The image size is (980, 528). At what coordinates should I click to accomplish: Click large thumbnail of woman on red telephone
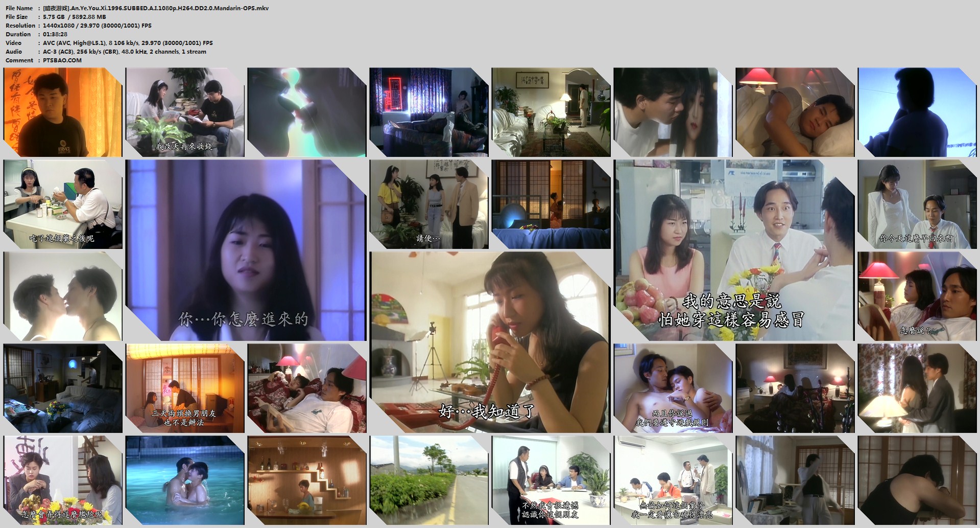tap(490, 342)
